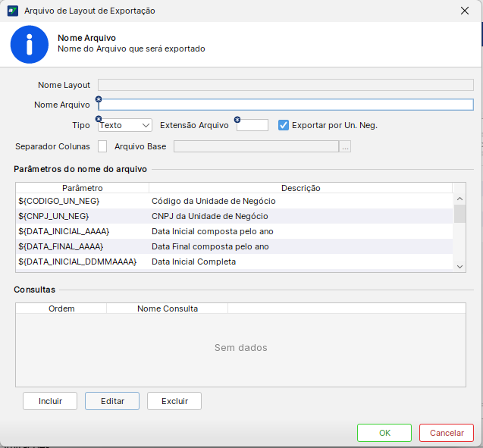Select the ${CODIGO_UN_NEG} parameter row
Viewport: 483px width, 448px height.
point(59,201)
